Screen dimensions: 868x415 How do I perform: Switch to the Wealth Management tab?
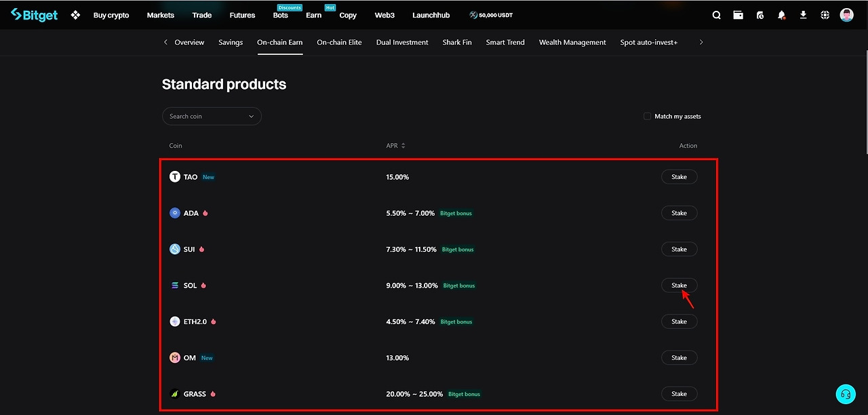click(572, 42)
